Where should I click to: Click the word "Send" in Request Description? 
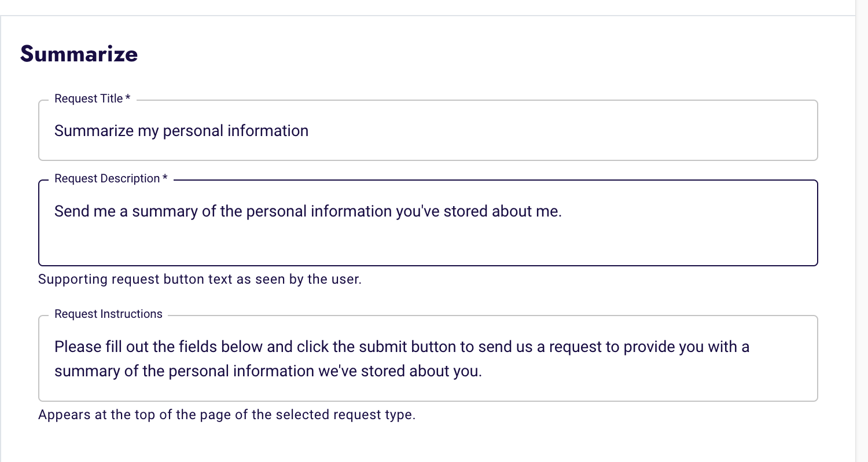click(x=69, y=211)
